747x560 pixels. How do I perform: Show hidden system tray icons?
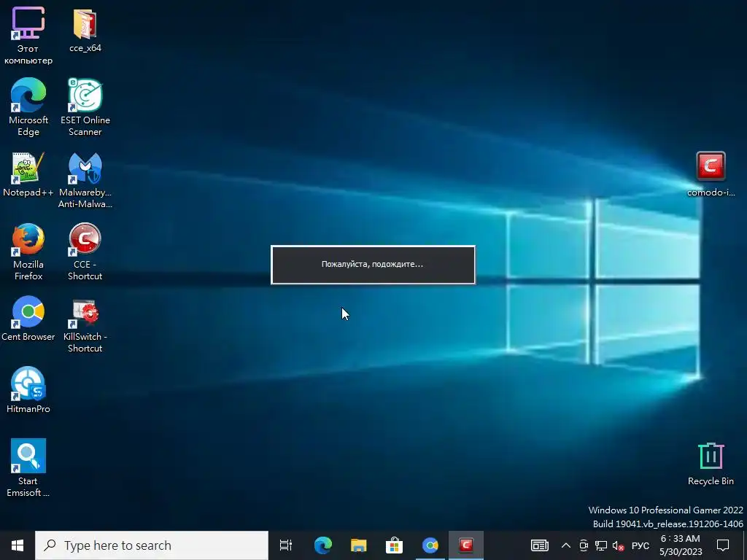click(566, 545)
